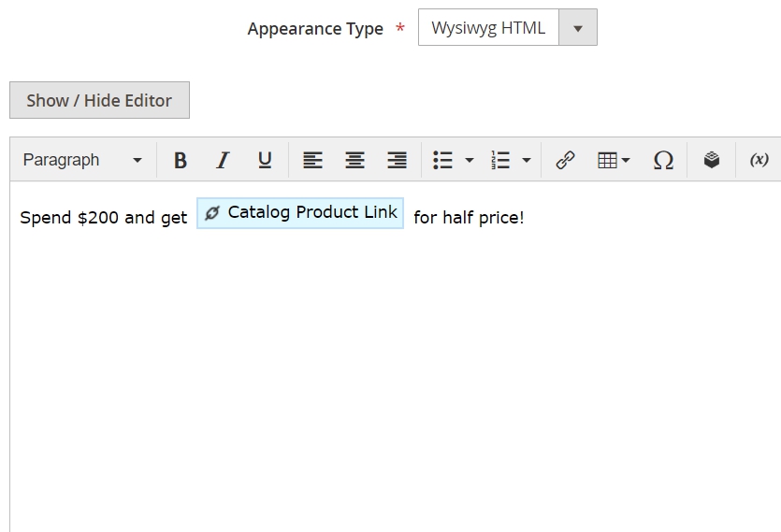781x532 pixels.
Task: Open the Paragraph format dropdown
Action: pyautogui.click(x=82, y=160)
